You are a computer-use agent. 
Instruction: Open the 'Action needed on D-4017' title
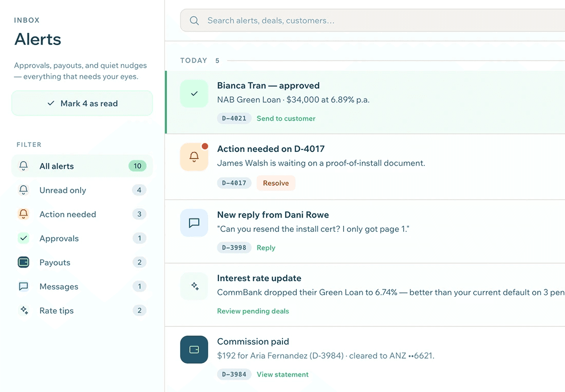(x=271, y=149)
